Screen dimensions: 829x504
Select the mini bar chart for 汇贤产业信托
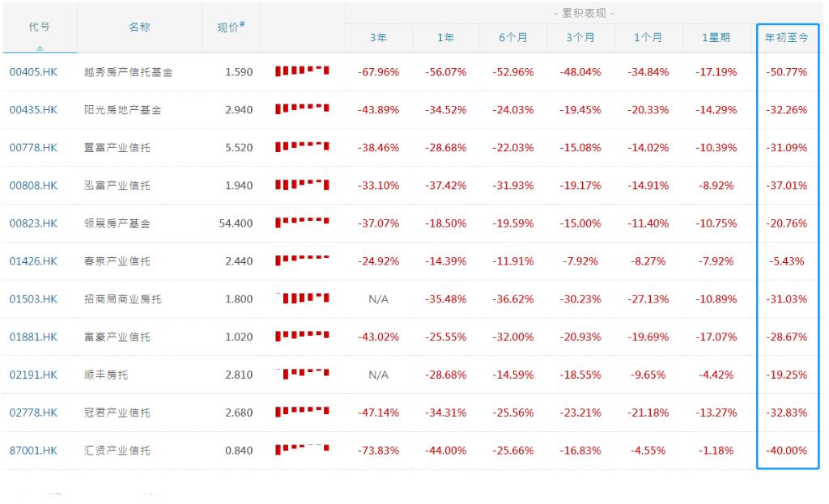302,450
